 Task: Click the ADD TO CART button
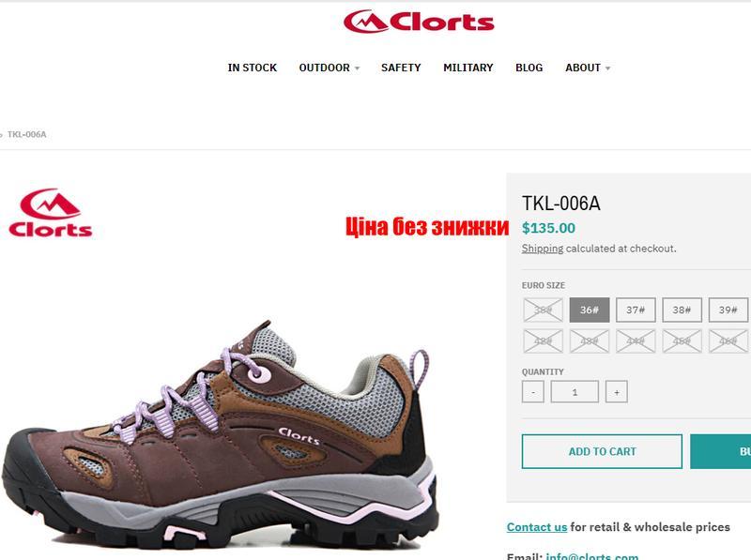[602, 451]
